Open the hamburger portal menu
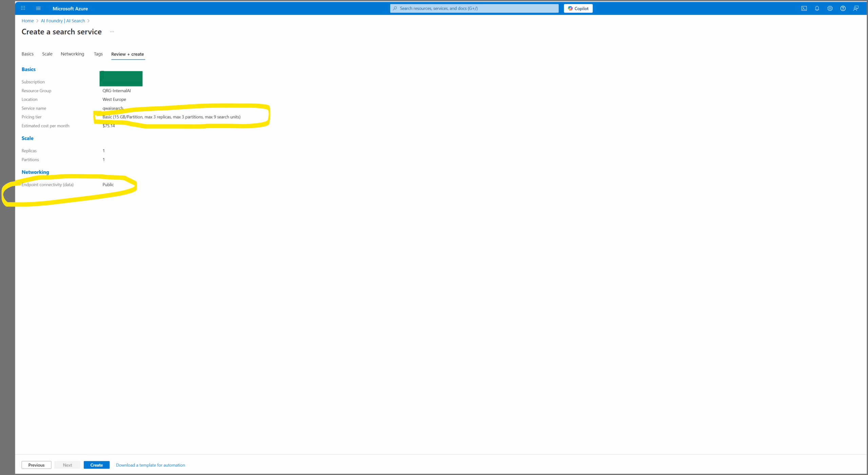 [x=38, y=8]
